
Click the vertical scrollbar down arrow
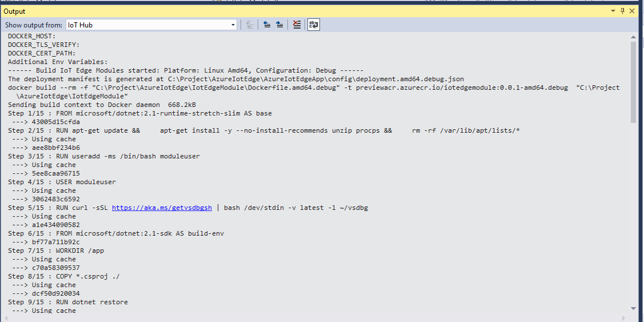tap(633, 308)
